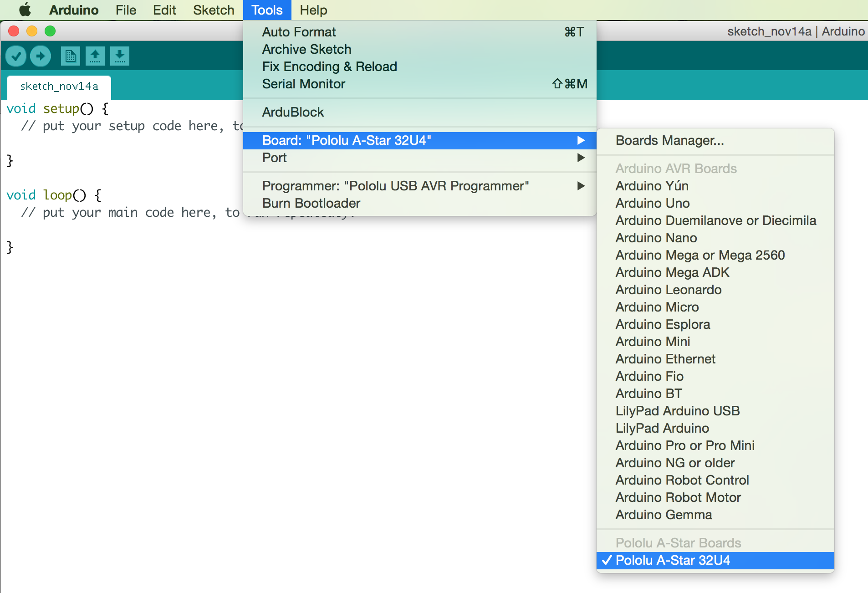Click the checked Pololu A-Star 32U4 entry
The width and height of the screenshot is (868, 593).
715,560
